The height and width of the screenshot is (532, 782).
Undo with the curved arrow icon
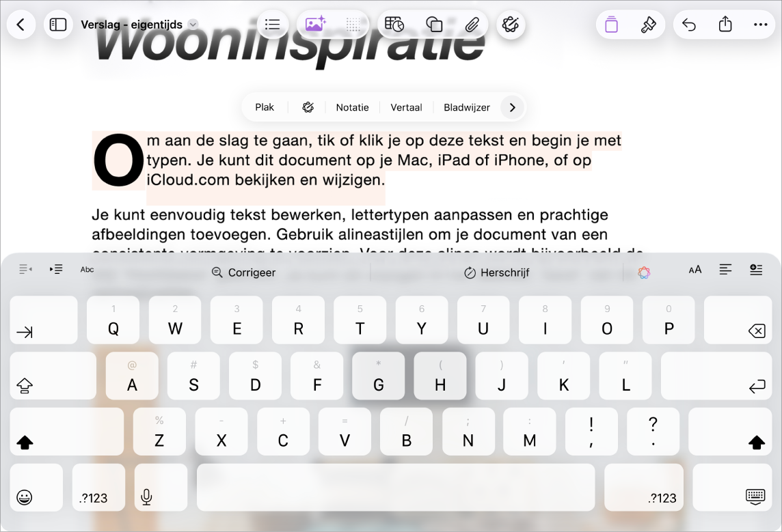click(689, 25)
